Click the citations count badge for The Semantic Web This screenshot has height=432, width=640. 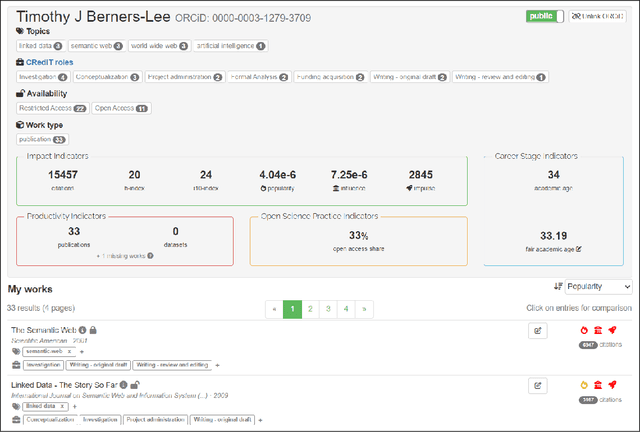tap(588, 345)
